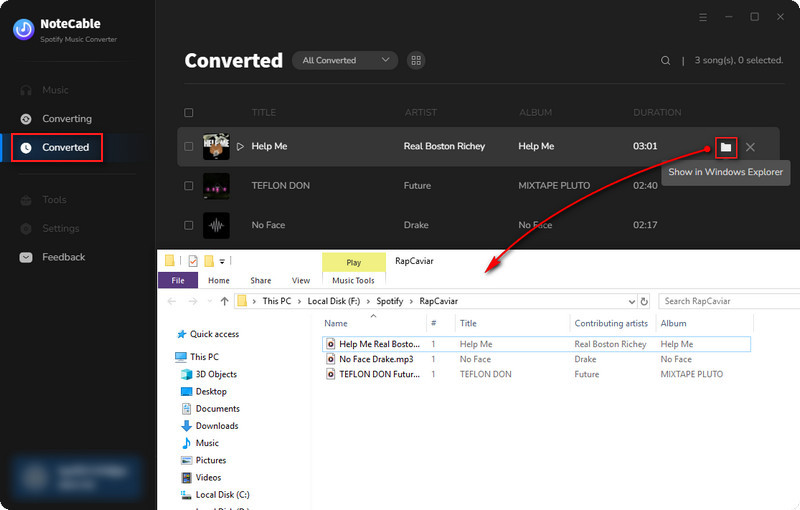Open the NoteCable hamburger menu
Screen dimensions: 800x510
(x=703, y=17)
